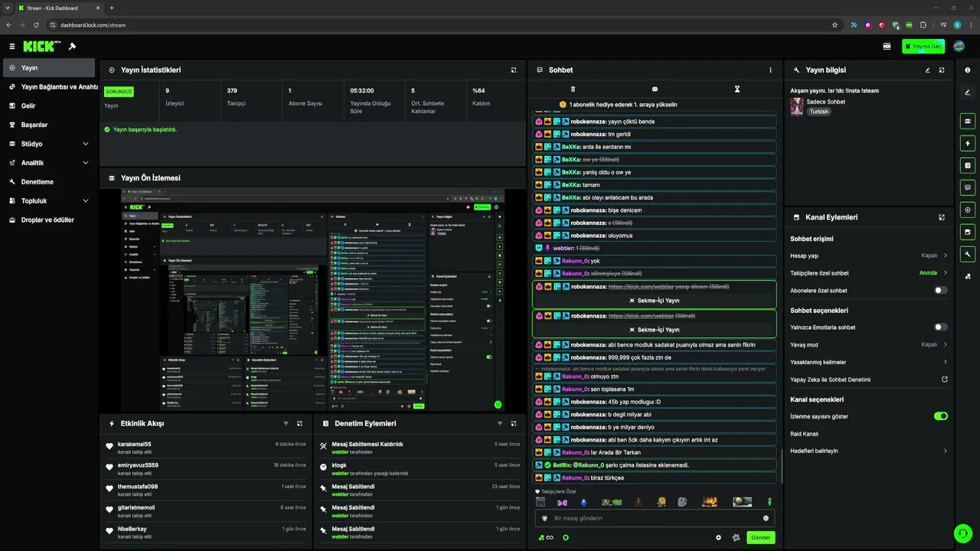Open karakemal55 in the activity feed
Screen dimensions: 980x551
point(134,445)
